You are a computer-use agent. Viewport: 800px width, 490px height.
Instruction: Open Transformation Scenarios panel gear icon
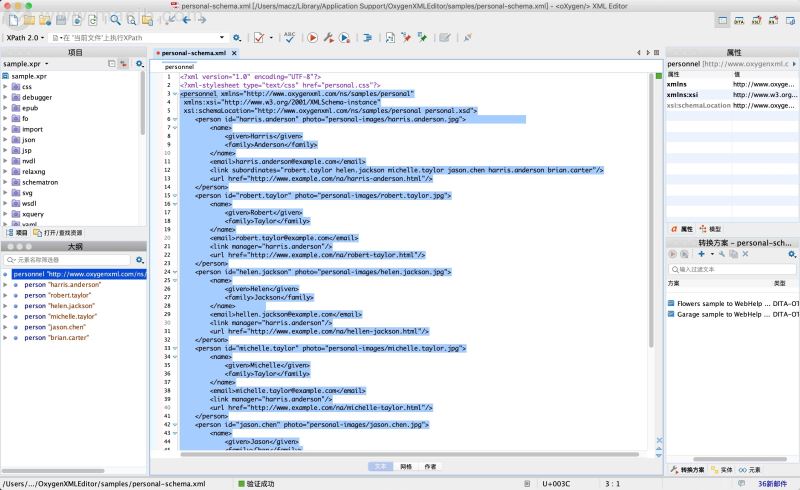pos(792,254)
